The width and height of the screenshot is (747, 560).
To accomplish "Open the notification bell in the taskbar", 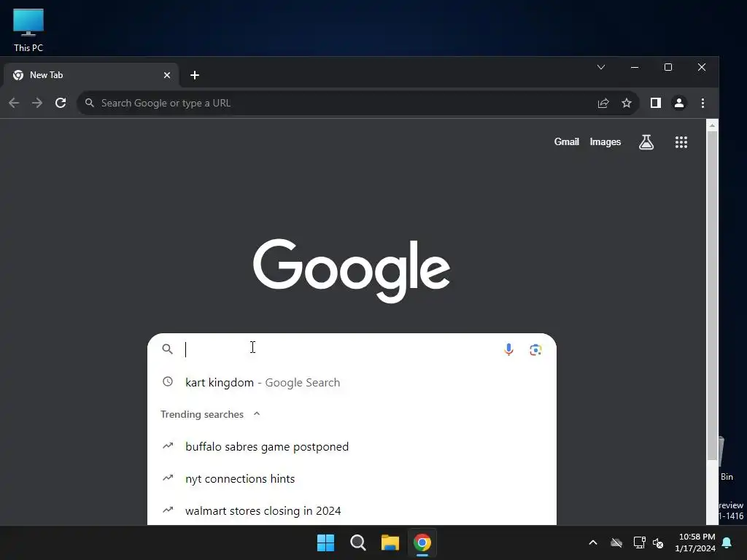I will pos(727,542).
